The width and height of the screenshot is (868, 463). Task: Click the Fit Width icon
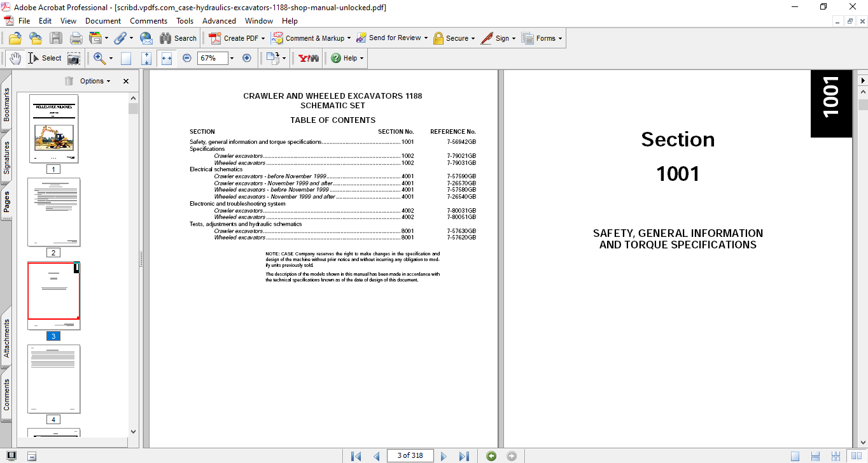tap(166, 58)
